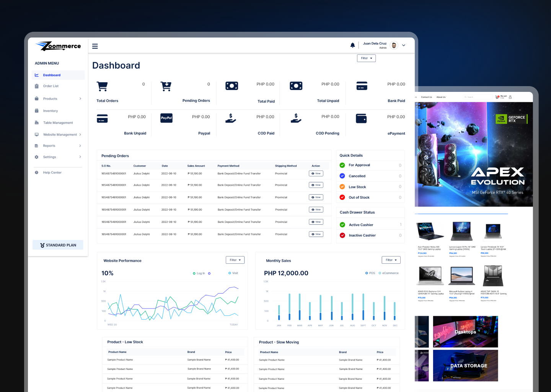This screenshot has width=551, height=392.
Task: Expand the Products submenu chevron
Action: pyautogui.click(x=80, y=99)
